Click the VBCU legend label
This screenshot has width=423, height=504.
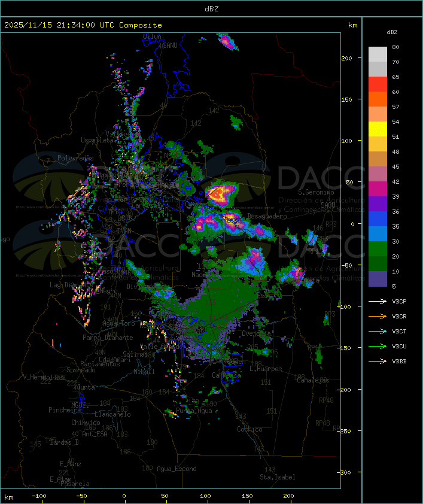(x=399, y=346)
